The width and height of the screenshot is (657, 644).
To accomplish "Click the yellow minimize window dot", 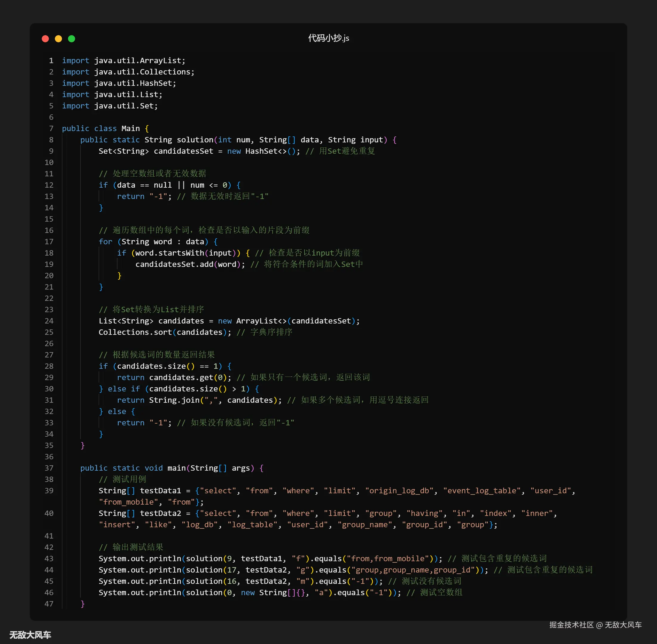I will pos(58,38).
